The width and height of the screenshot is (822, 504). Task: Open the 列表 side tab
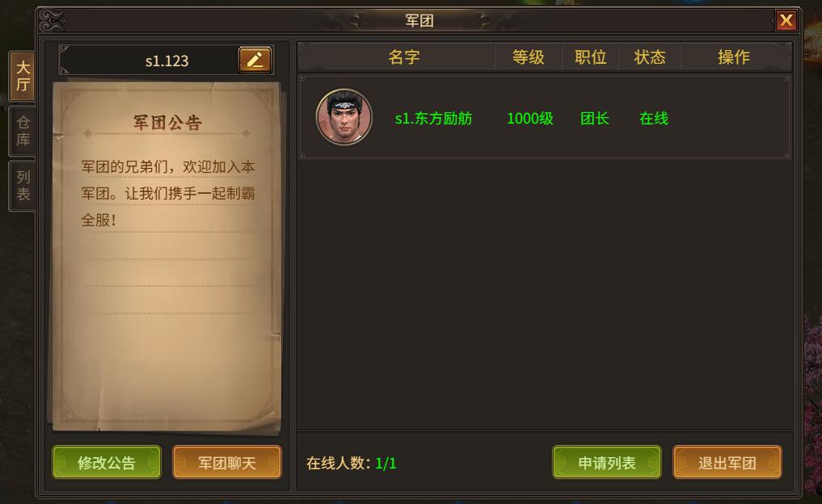click(x=23, y=186)
